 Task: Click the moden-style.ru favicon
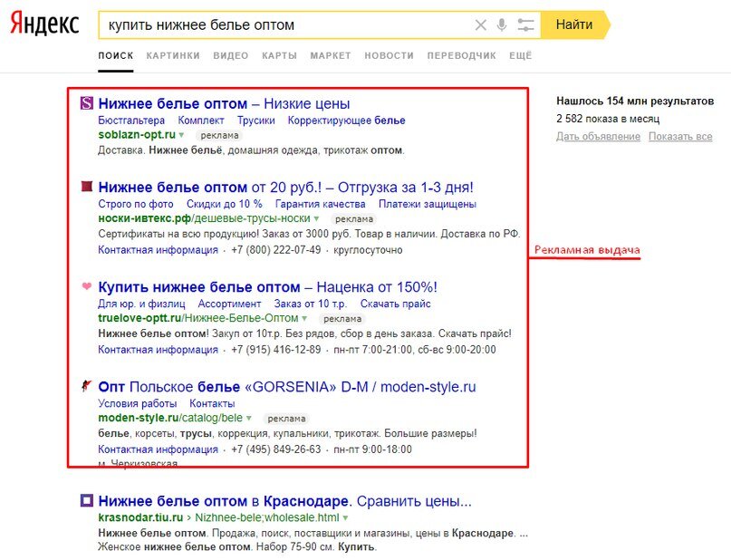(x=87, y=386)
